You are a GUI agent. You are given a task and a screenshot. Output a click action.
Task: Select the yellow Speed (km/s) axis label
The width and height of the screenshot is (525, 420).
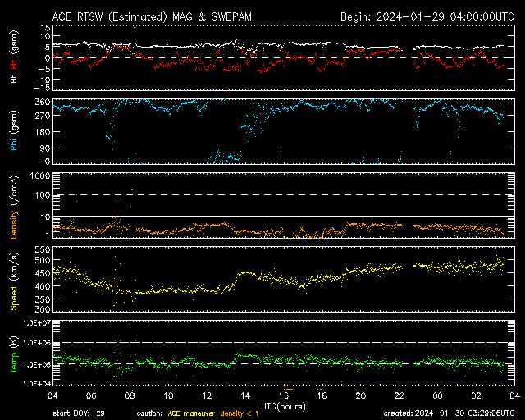tap(14, 281)
